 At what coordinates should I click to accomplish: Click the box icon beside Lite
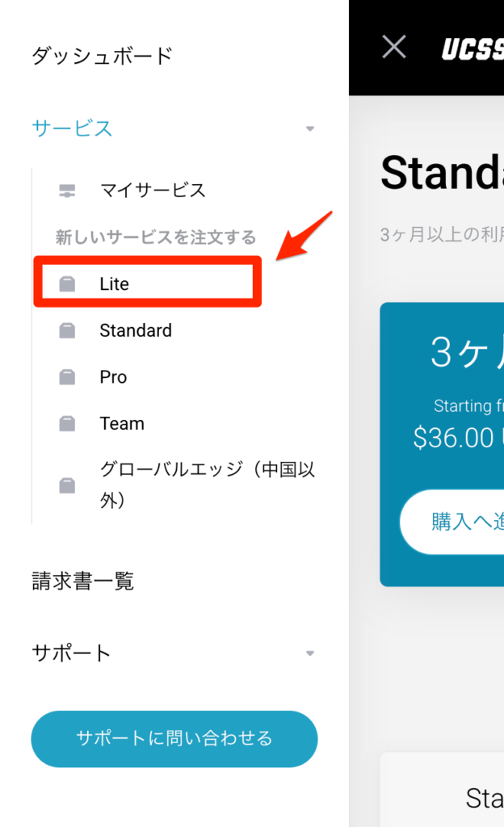coord(67,283)
